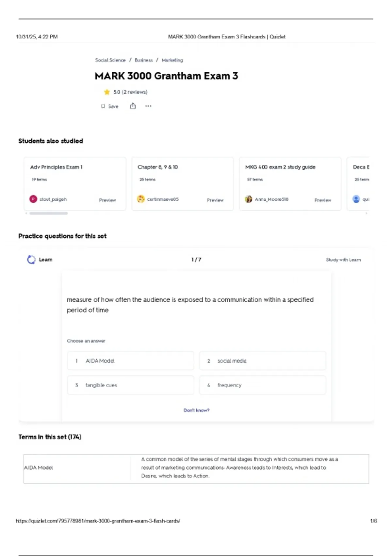Open Anna_Moore518's profile picture
The image size is (392, 556).
[x=249, y=199]
